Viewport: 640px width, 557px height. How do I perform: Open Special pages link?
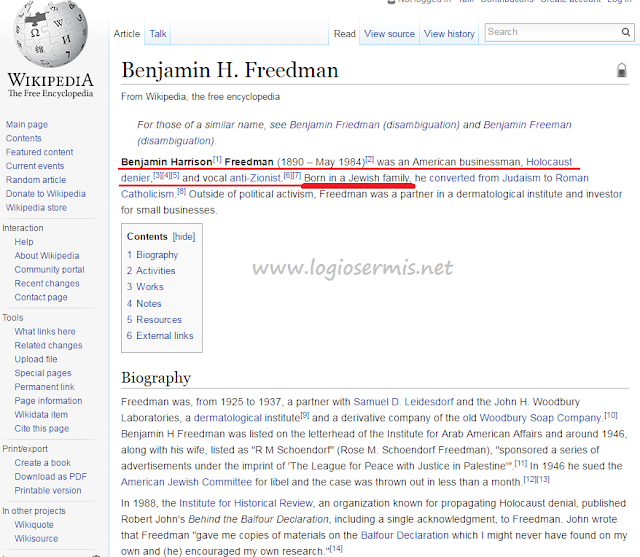click(43, 373)
